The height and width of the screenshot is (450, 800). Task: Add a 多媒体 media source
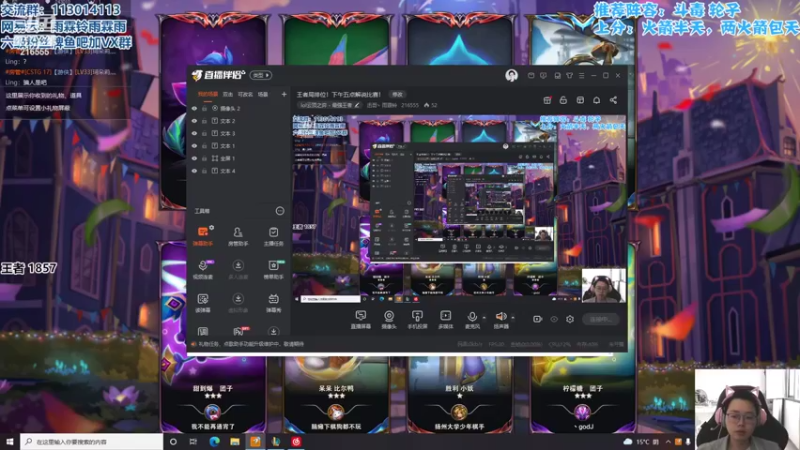(445, 319)
